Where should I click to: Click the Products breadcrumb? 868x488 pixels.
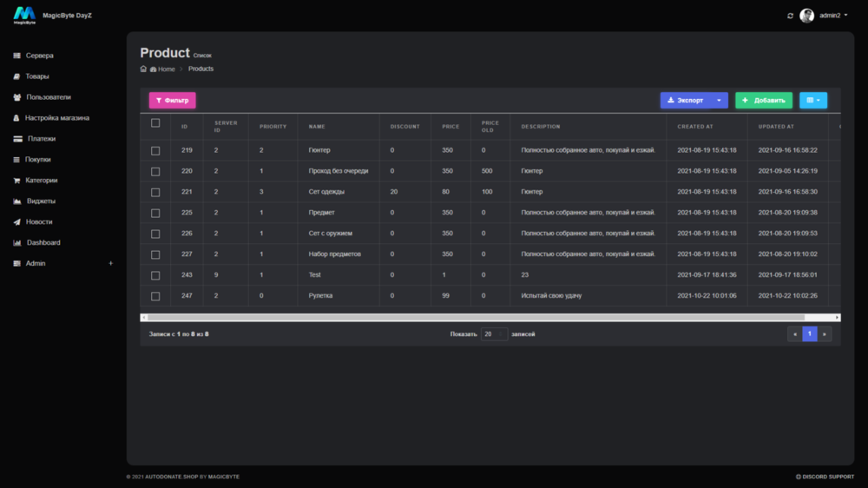[x=201, y=69]
